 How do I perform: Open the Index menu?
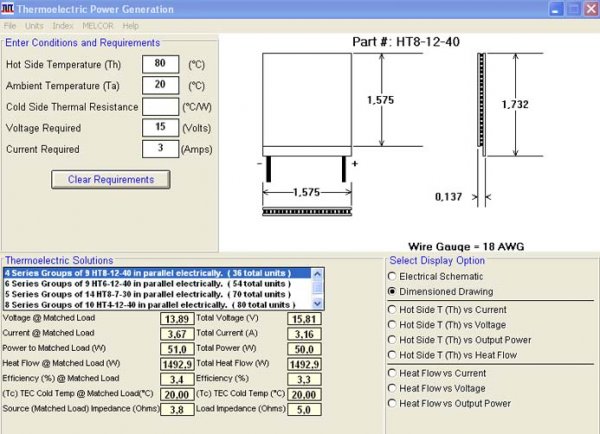click(62, 25)
